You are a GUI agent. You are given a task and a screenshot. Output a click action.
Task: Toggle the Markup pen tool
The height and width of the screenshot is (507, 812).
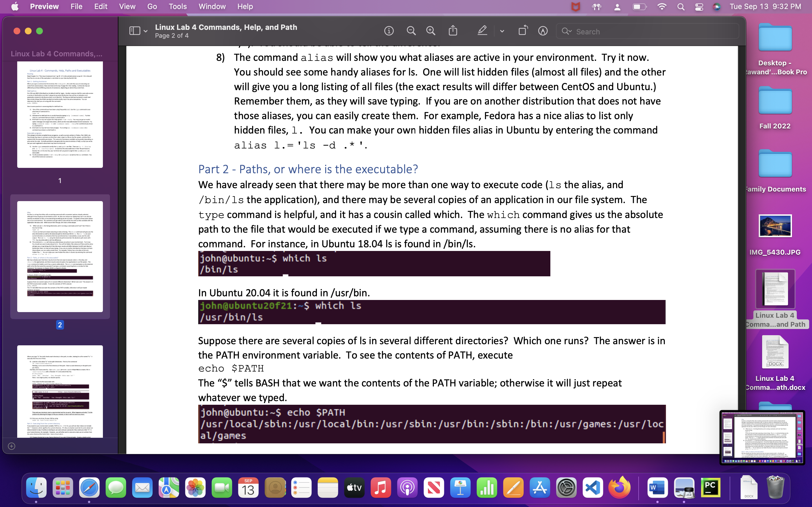pyautogui.click(x=482, y=30)
